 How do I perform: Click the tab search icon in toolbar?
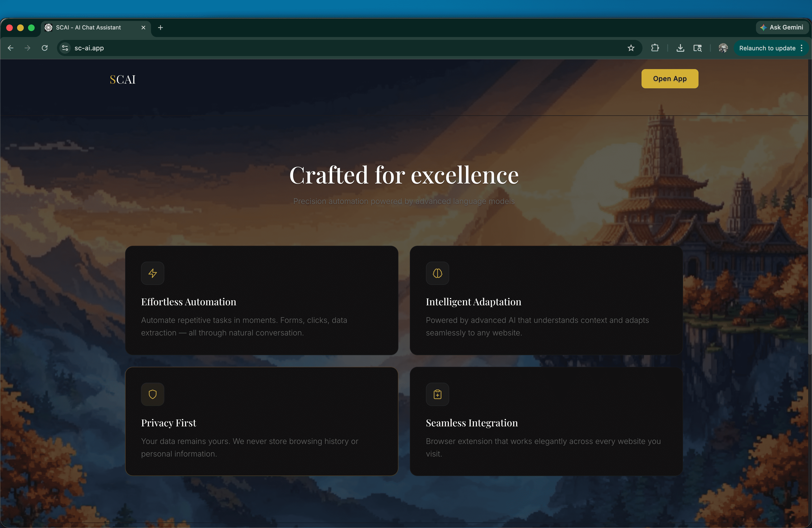click(x=697, y=48)
